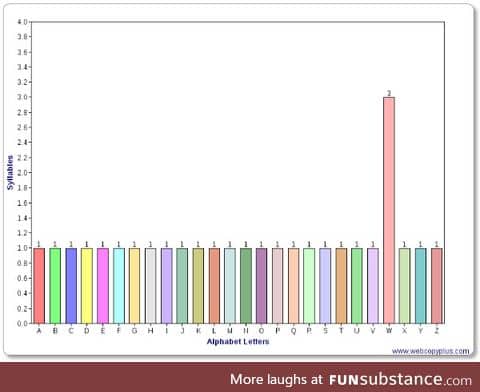Click the Syllables axis title
The image size is (480, 392).
click(x=10, y=173)
